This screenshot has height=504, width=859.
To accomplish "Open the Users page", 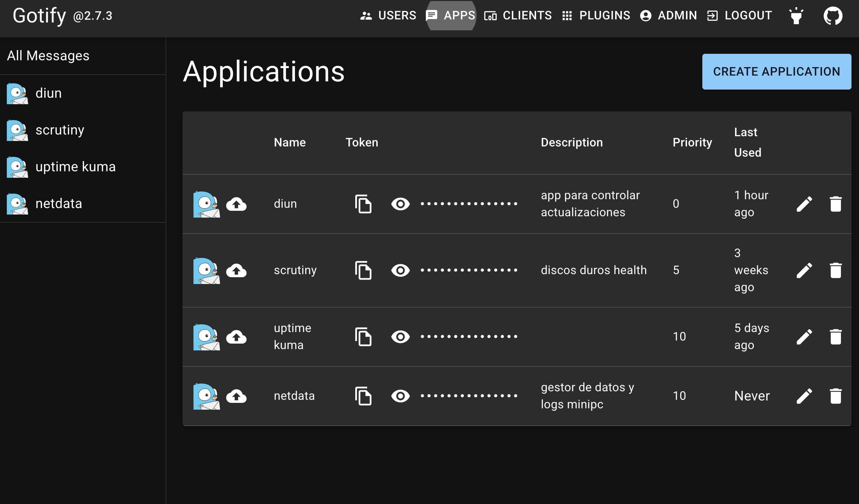I will coord(388,16).
